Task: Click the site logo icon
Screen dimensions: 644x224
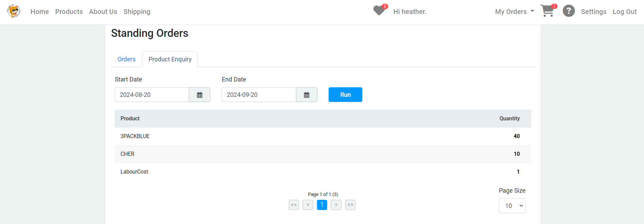Action: pyautogui.click(x=14, y=11)
